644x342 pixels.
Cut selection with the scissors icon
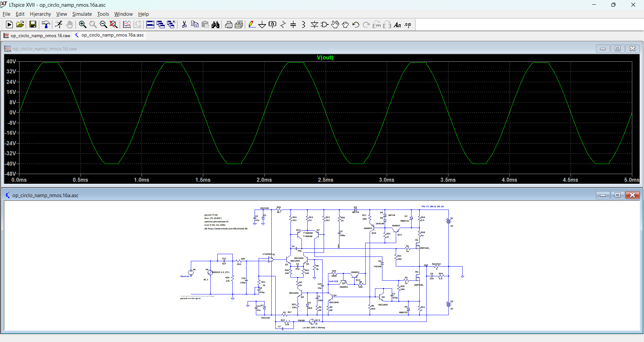click(x=184, y=24)
